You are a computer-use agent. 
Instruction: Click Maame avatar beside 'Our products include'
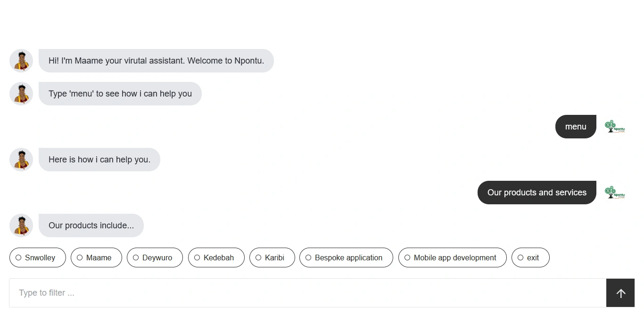21,225
